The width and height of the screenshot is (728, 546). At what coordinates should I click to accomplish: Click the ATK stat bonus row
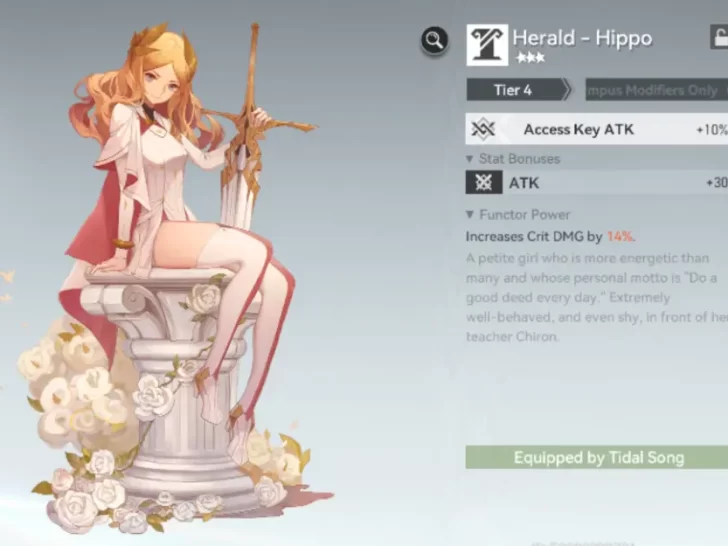point(597,182)
